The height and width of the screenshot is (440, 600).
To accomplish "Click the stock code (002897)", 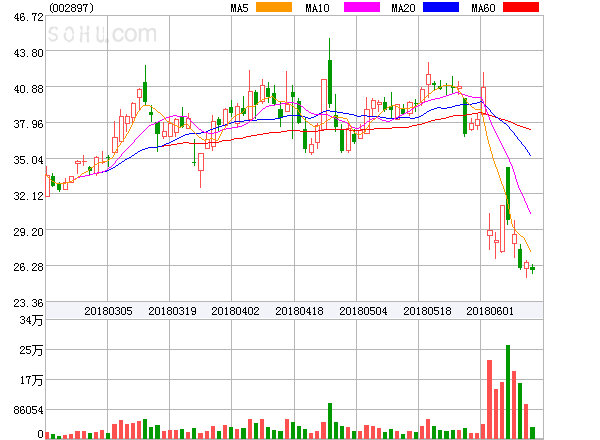I will click(x=72, y=8).
